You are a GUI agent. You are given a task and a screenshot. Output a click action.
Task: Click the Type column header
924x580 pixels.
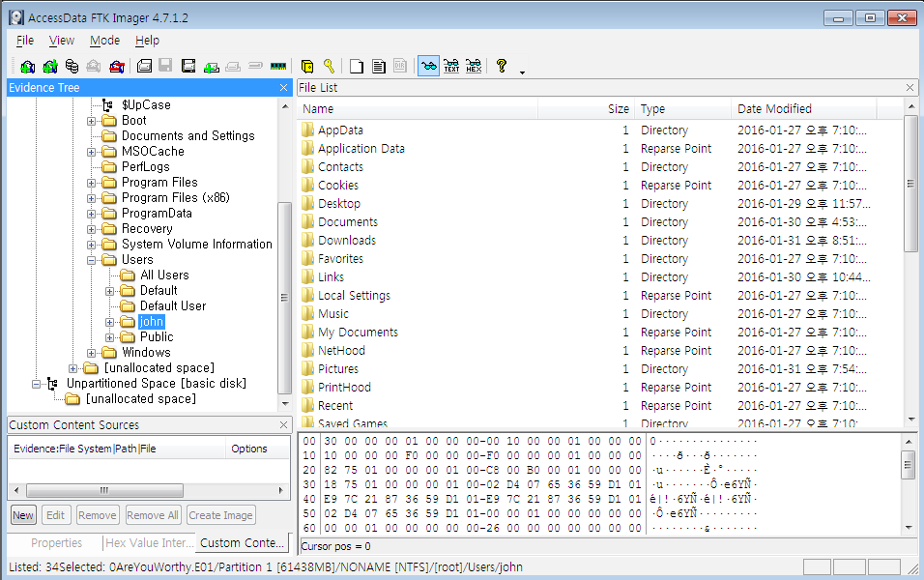[x=683, y=109]
